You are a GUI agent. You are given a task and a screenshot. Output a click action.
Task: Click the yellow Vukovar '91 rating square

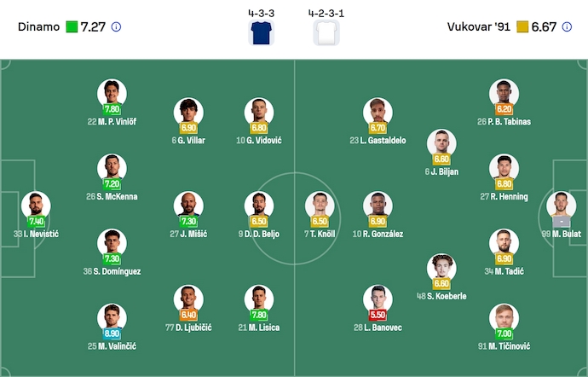tap(522, 27)
